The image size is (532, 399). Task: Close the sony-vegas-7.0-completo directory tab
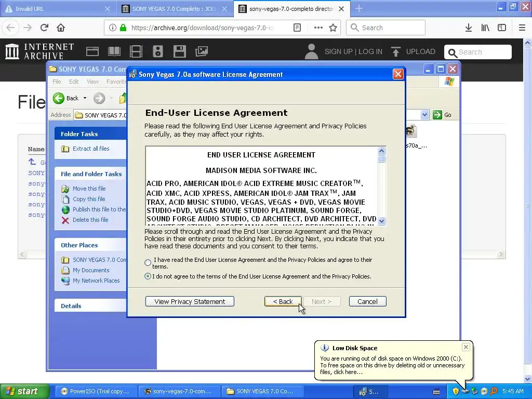pyautogui.click(x=341, y=8)
